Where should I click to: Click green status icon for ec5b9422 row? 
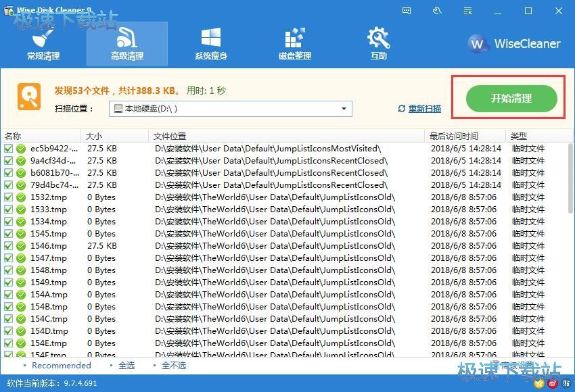[21, 149]
